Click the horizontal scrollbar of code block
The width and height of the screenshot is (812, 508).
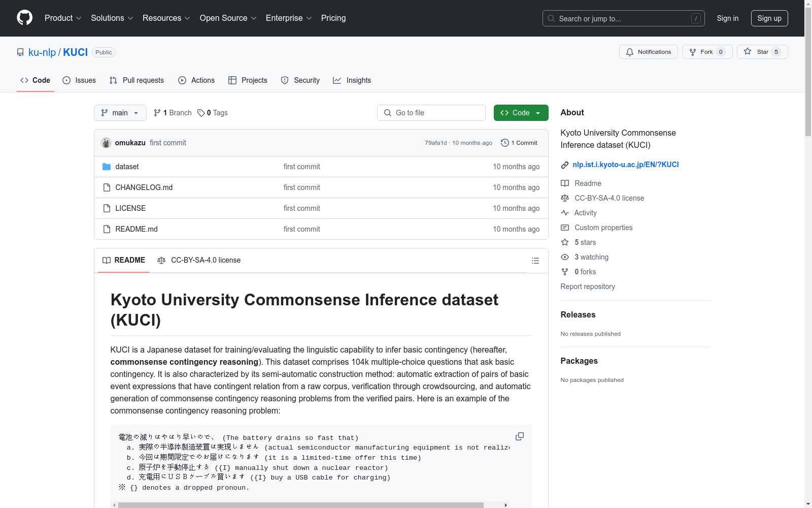[300, 505]
